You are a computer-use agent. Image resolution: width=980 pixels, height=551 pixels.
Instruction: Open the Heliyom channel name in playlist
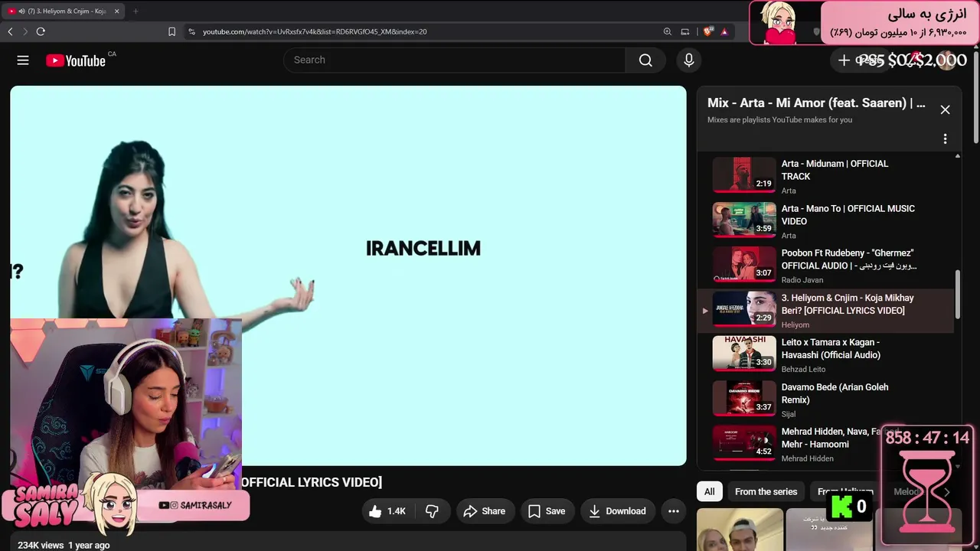[795, 324]
